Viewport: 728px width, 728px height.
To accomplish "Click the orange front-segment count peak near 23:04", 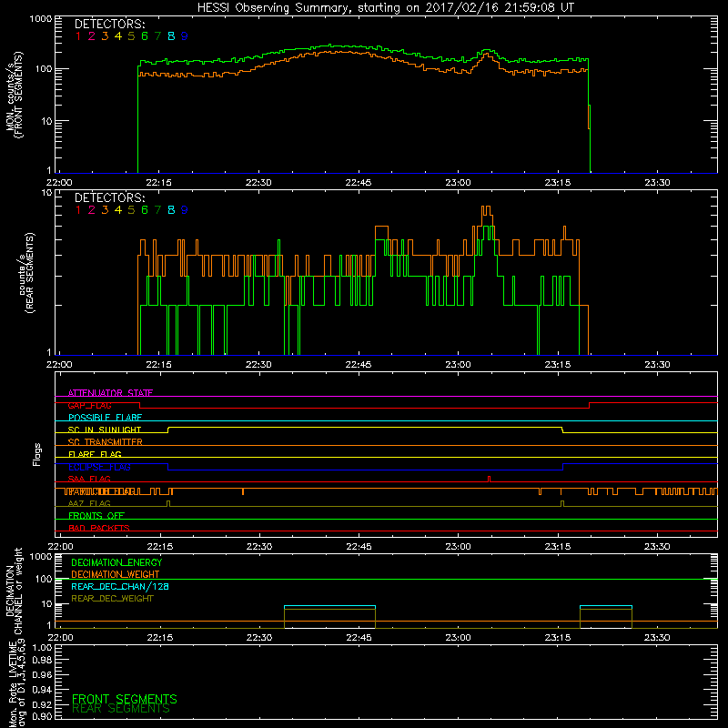I will (x=486, y=55).
